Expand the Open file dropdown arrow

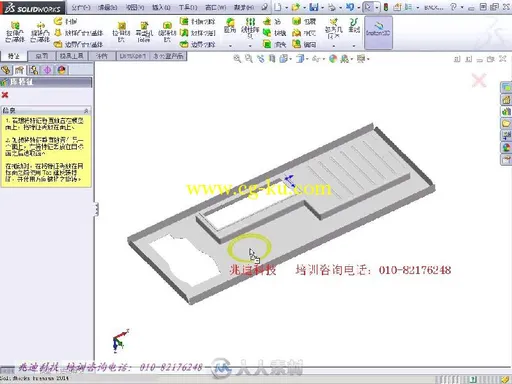point(304,7)
